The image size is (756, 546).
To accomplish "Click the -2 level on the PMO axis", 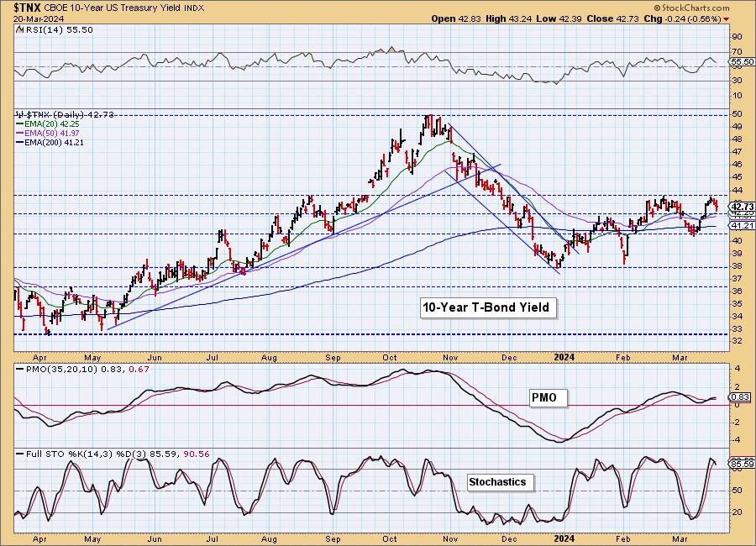I will [737, 422].
